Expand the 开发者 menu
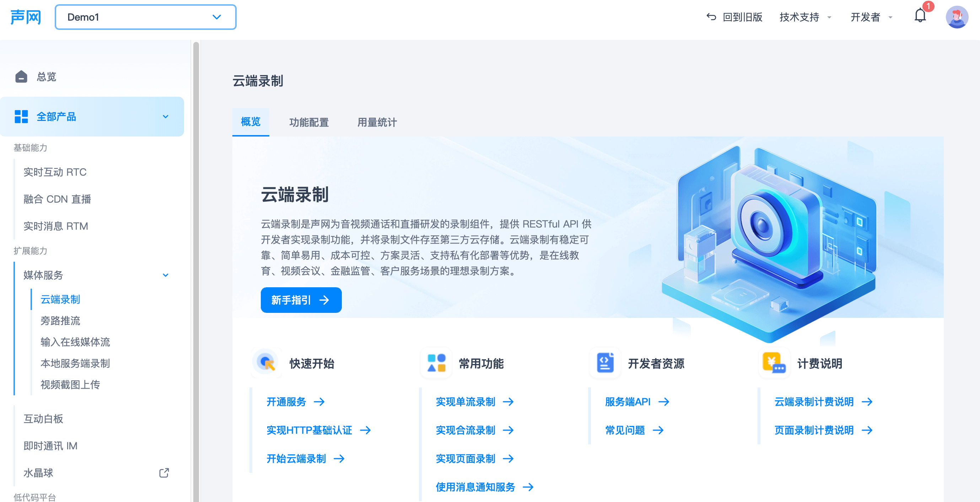Image resolution: width=980 pixels, height=502 pixels. tap(871, 17)
